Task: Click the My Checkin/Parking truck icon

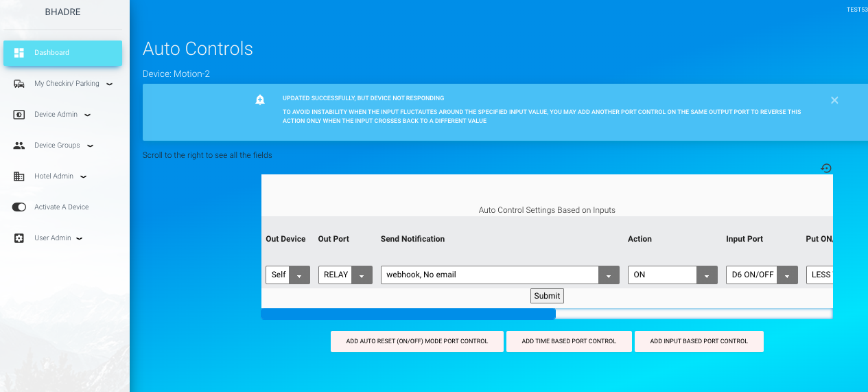Action: [19, 84]
